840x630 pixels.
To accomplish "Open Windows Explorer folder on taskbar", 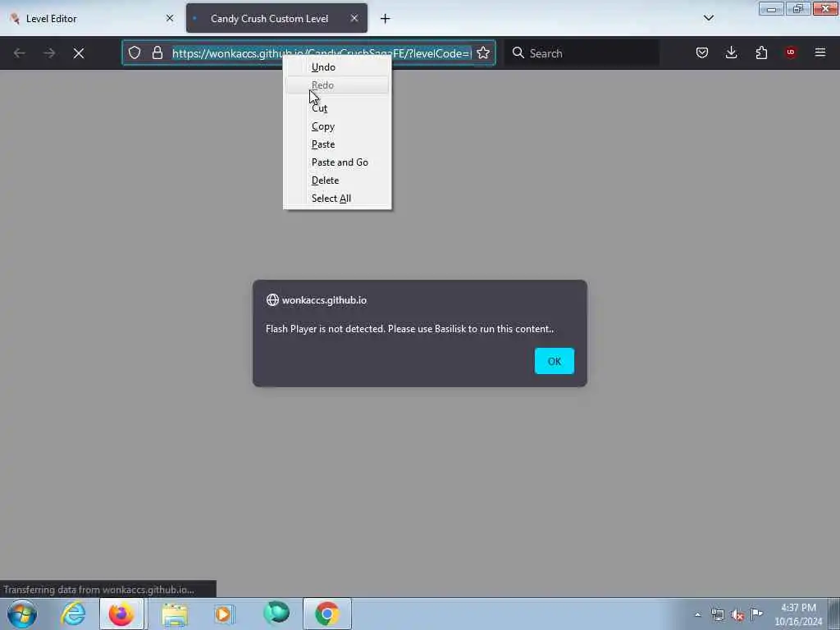I will [x=175, y=614].
